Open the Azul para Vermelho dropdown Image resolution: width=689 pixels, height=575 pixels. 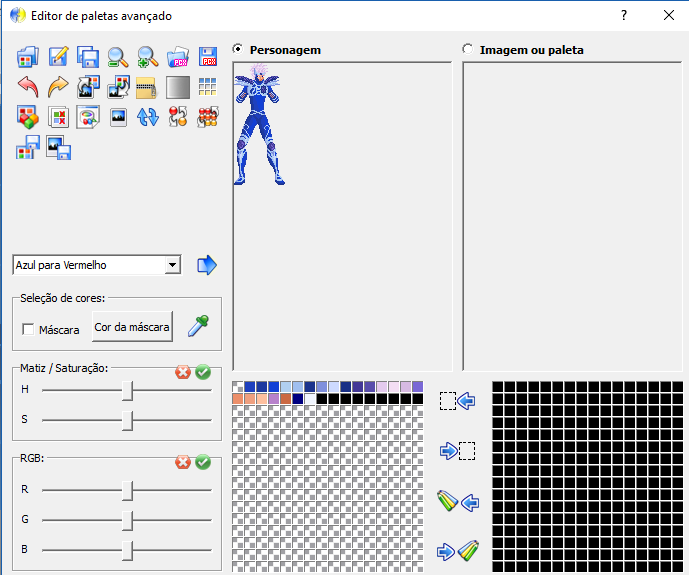click(x=172, y=265)
